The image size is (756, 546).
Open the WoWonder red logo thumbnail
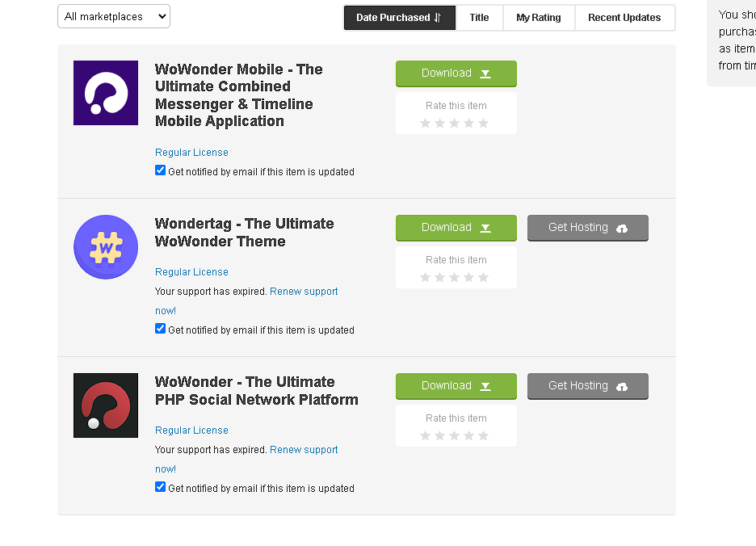106,405
